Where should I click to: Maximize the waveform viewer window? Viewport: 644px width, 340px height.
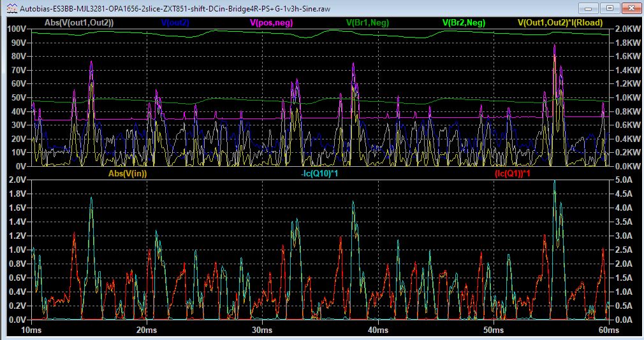coord(610,8)
